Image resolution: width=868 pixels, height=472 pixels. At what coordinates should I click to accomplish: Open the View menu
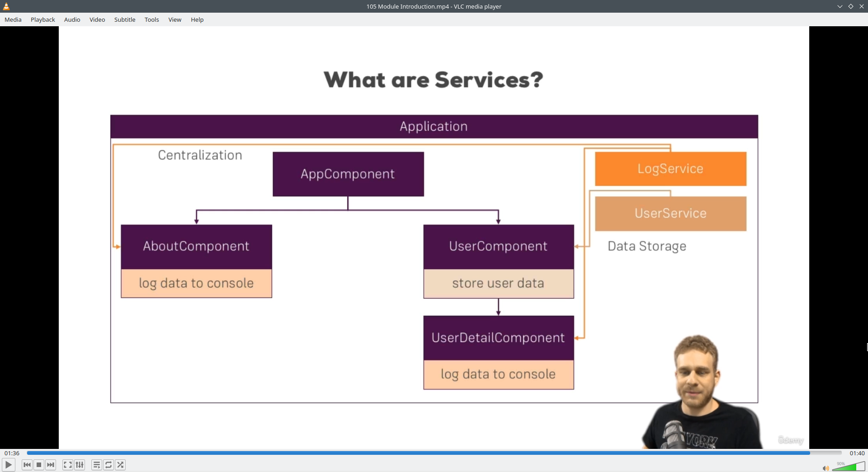[x=175, y=19]
